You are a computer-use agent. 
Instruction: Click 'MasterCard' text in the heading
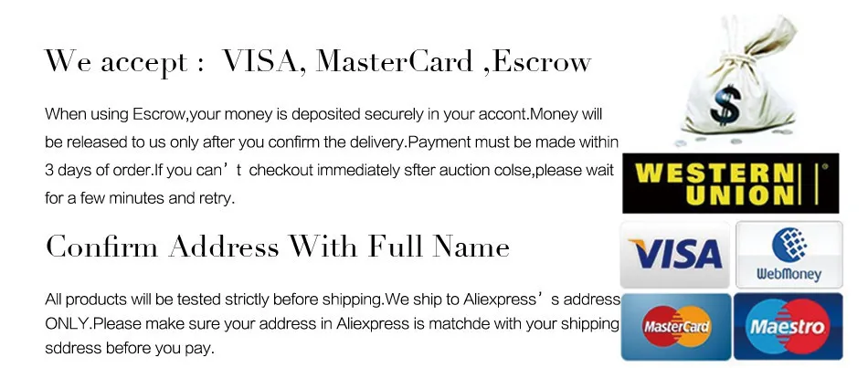[394, 61]
